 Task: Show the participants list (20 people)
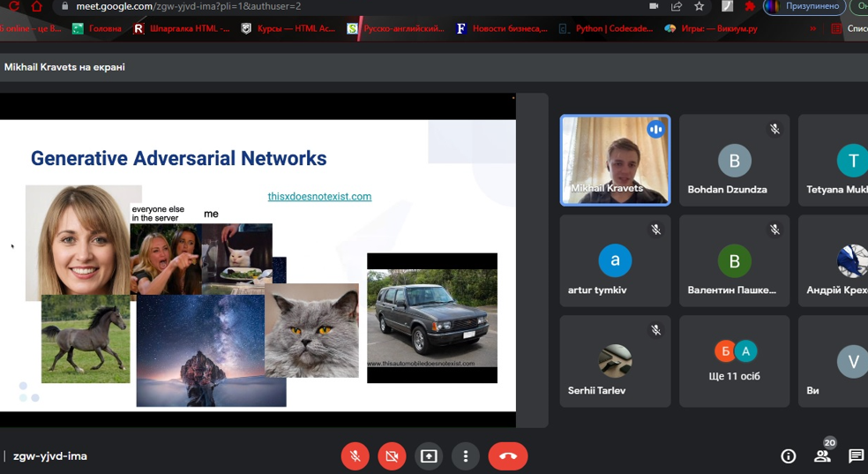822,455
